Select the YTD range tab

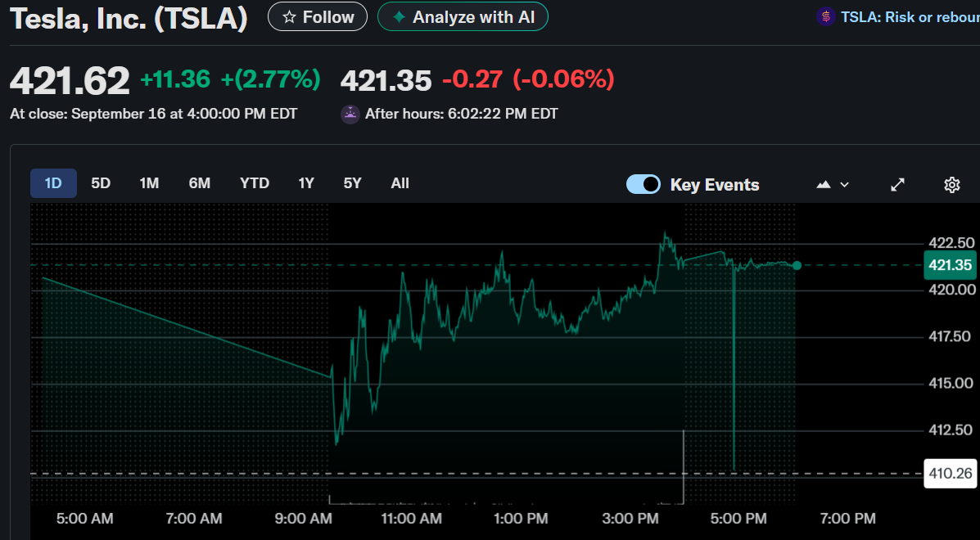(255, 183)
